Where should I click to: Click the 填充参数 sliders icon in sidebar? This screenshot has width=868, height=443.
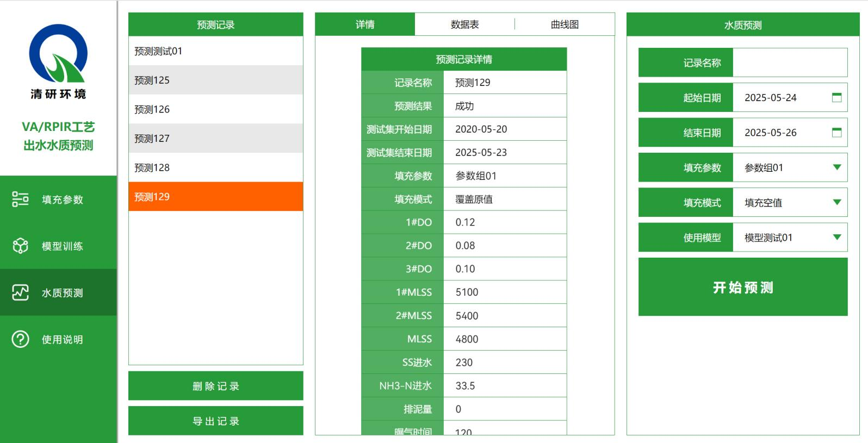[x=20, y=199]
